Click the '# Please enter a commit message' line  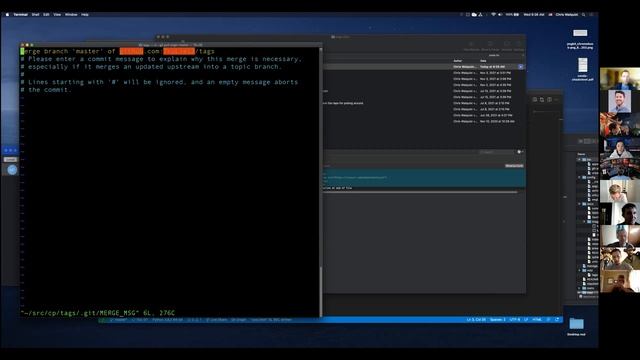click(161, 59)
